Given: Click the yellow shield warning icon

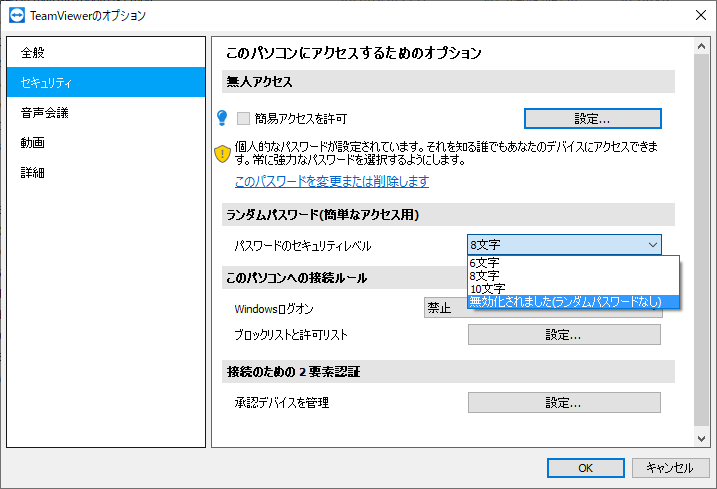Looking at the screenshot, I should 222,154.
